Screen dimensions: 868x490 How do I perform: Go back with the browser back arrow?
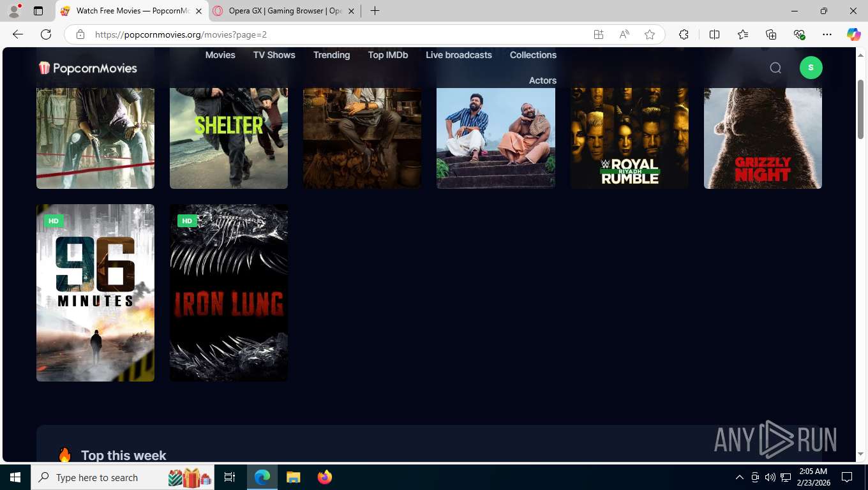17,34
